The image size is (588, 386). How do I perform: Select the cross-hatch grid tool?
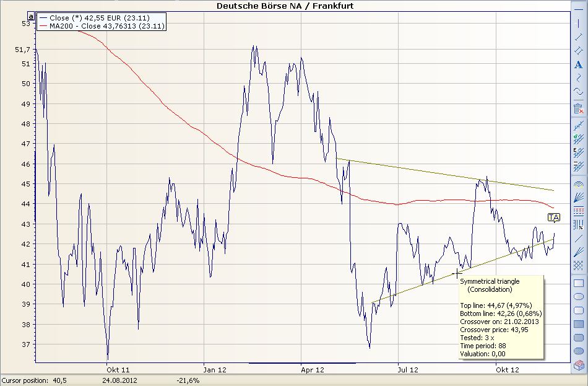(x=578, y=266)
